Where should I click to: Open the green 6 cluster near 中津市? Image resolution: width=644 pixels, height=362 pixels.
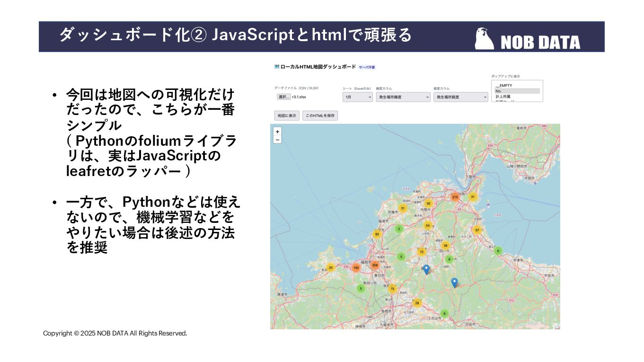pyautogui.click(x=498, y=251)
